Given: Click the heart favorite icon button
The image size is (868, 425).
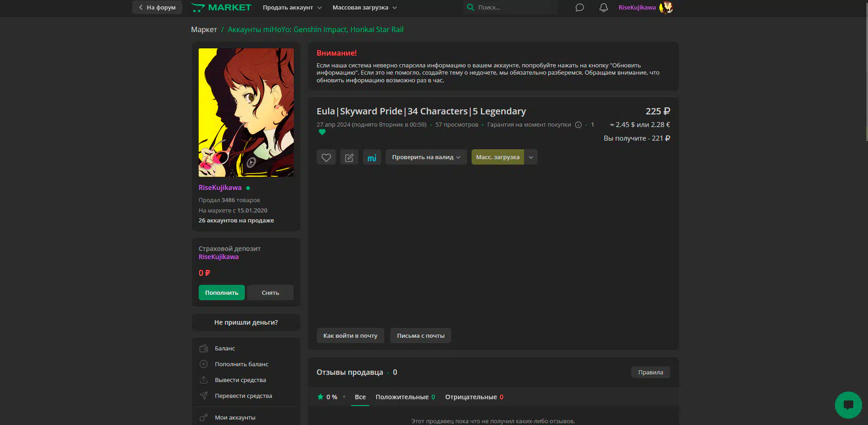Looking at the screenshot, I should (326, 157).
